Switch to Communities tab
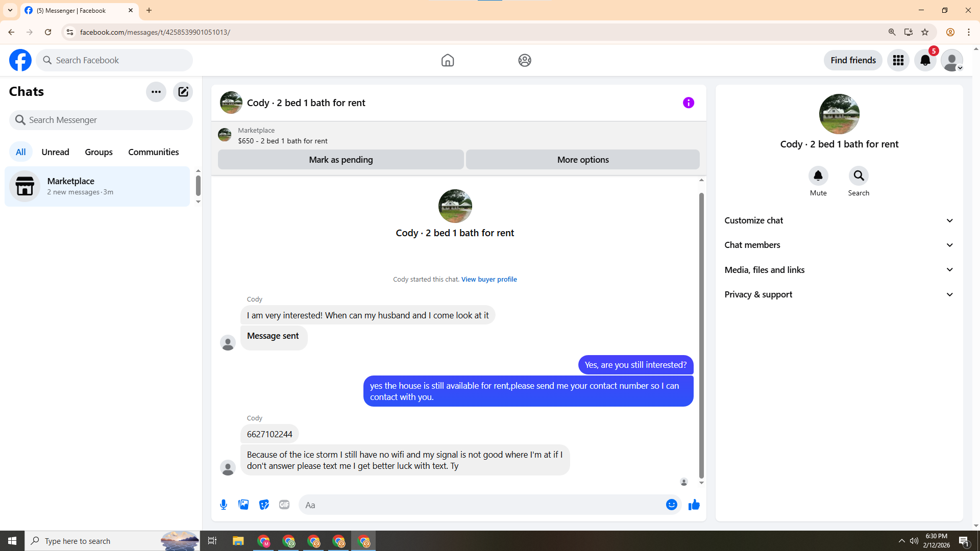Image resolution: width=980 pixels, height=551 pixels. [153, 152]
